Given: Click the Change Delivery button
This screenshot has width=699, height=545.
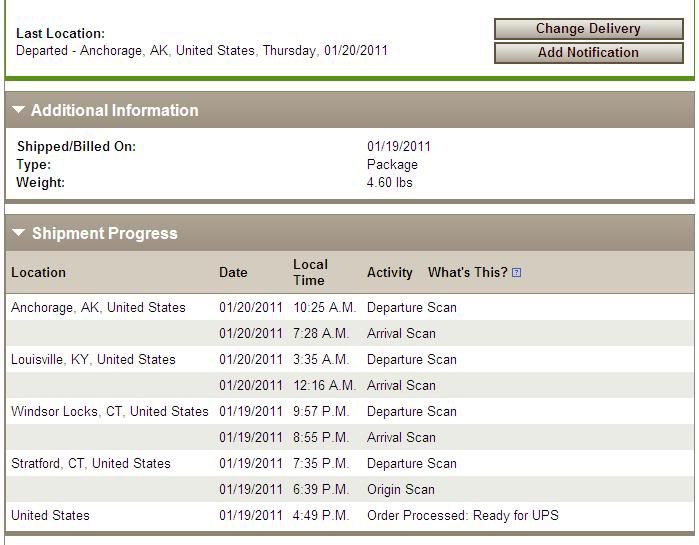Looking at the screenshot, I should (x=588, y=29).
